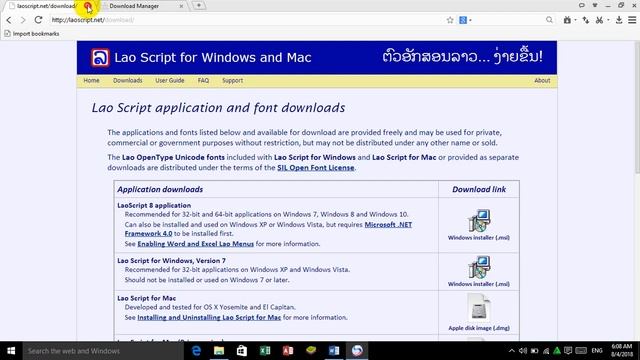Click the skin shirt icon in title bar
Image resolution: width=640 pixels, height=360 pixels.
[x=595, y=5]
